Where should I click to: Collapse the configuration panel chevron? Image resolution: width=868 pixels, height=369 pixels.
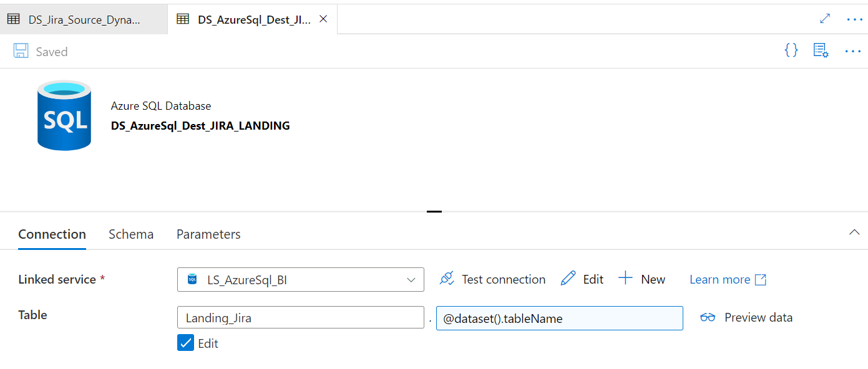[854, 232]
